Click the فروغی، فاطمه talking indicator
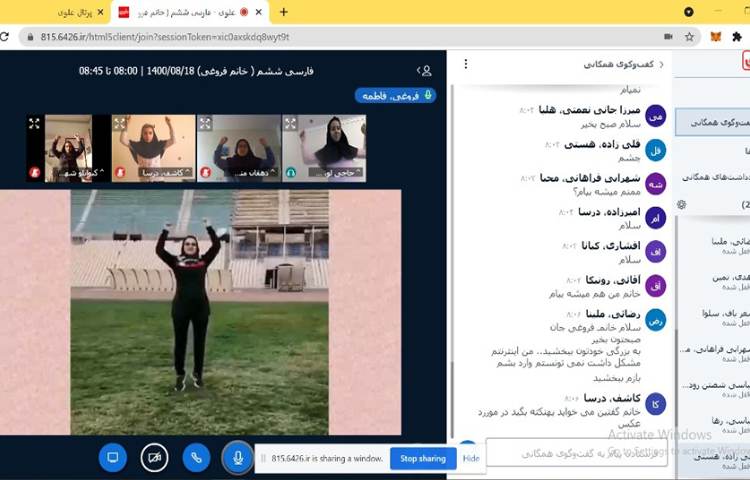The height and width of the screenshot is (480, 750). tap(395, 96)
